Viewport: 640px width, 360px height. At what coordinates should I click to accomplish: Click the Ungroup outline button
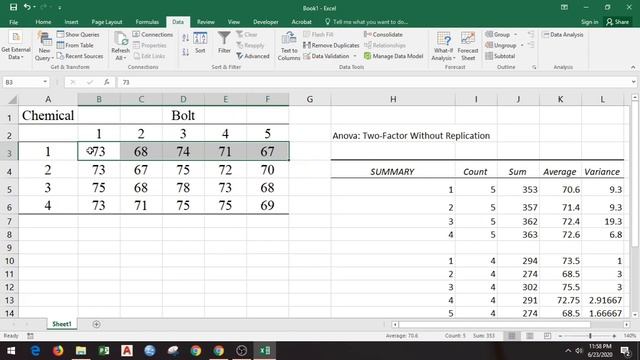(x=501, y=45)
